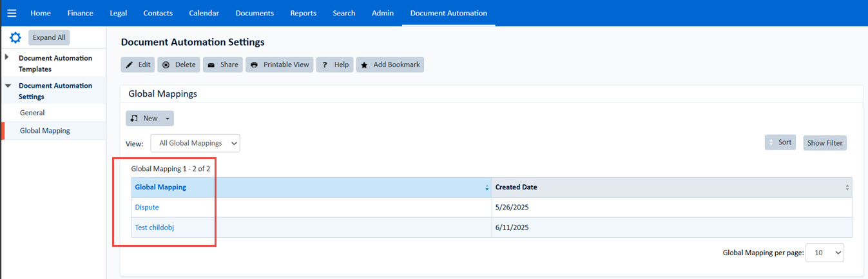Sort the Global Mappings list
The height and width of the screenshot is (279, 868).
pos(780,142)
